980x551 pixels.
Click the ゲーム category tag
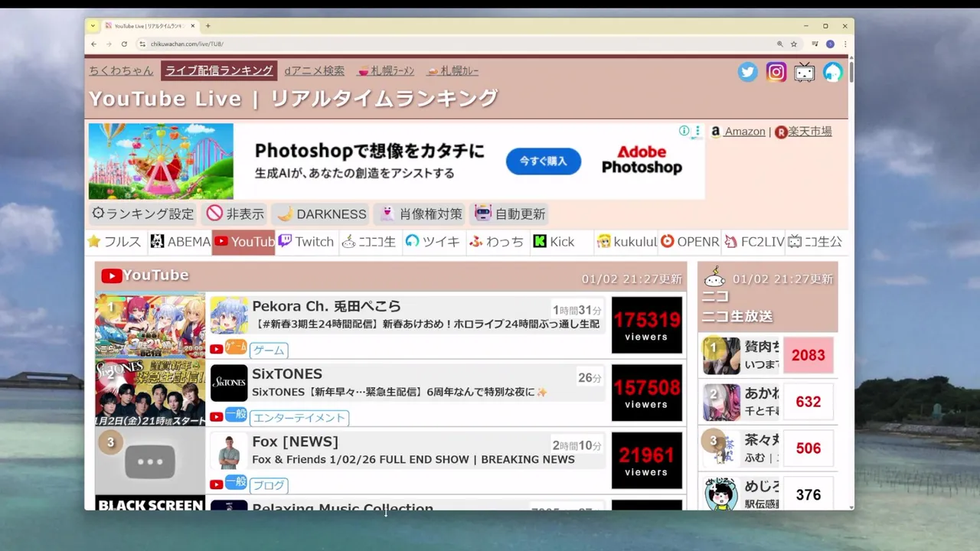click(x=269, y=350)
